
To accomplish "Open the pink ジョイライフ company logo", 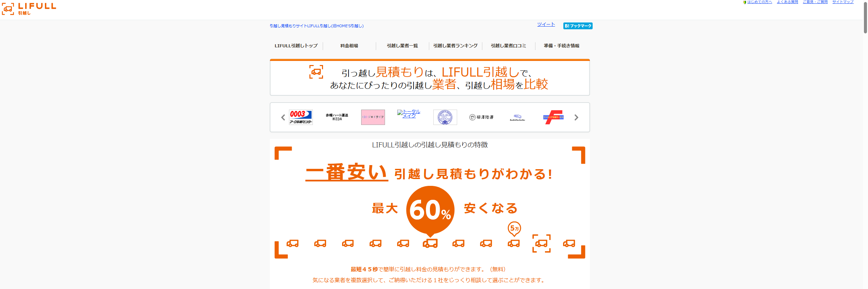I will pos(373,117).
